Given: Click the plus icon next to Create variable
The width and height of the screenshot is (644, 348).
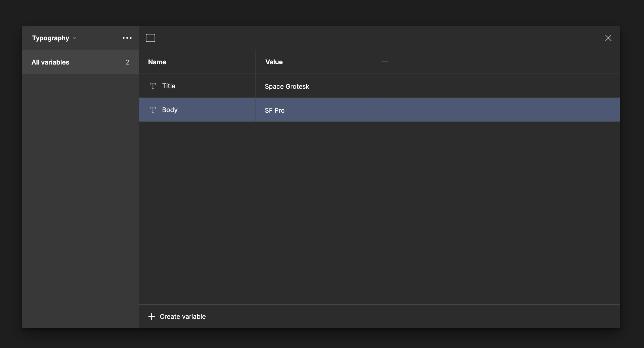Looking at the screenshot, I should click(151, 316).
